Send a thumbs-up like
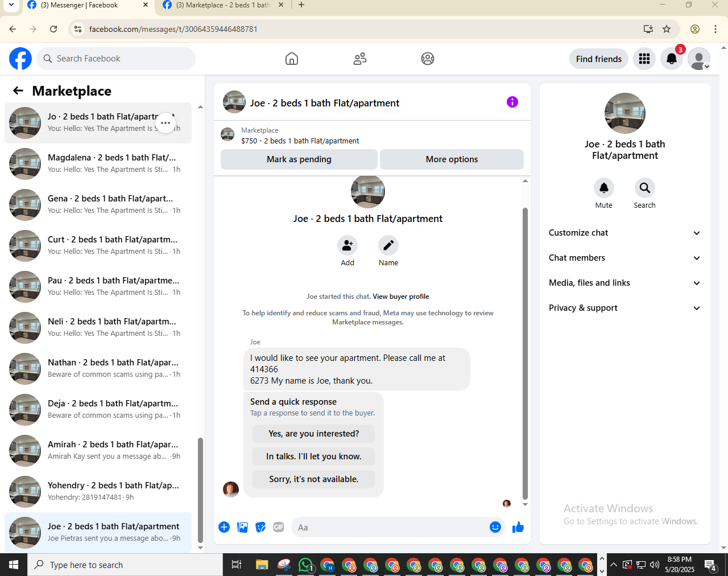728x576 pixels. click(518, 527)
